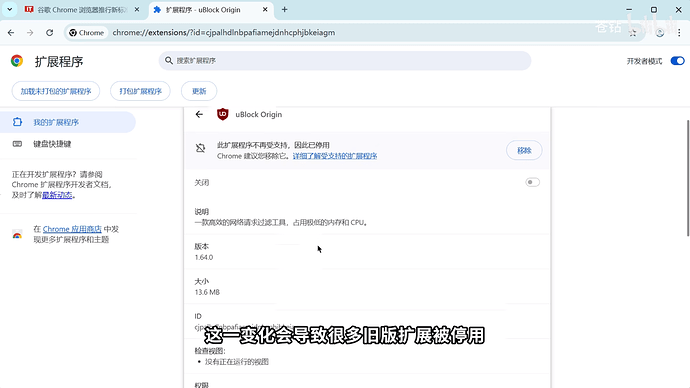Click the page vertical scrollbar
Screen dimensions: 690x388
point(687,178)
